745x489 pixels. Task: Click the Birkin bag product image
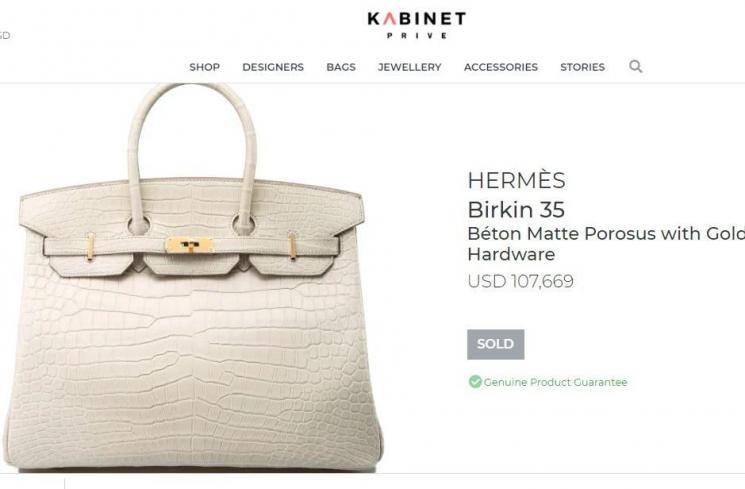pos(192,278)
